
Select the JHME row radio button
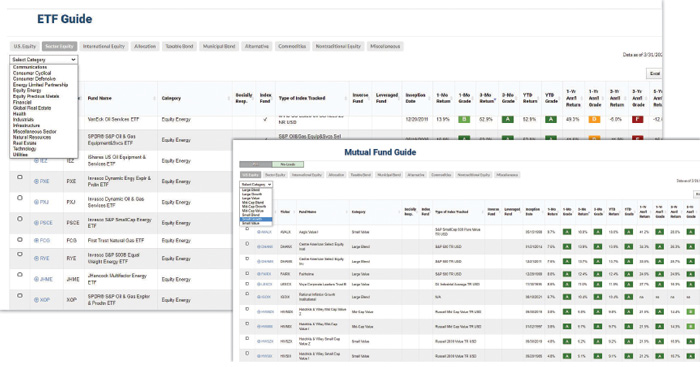[x=20, y=275]
